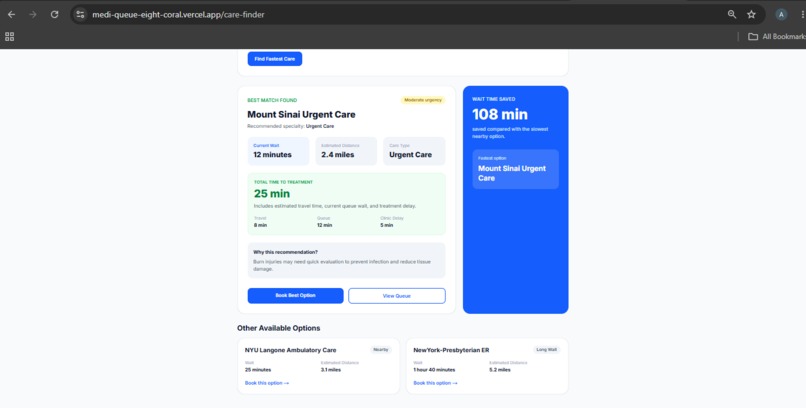Reload the page with refresh icon

[54, 14]
